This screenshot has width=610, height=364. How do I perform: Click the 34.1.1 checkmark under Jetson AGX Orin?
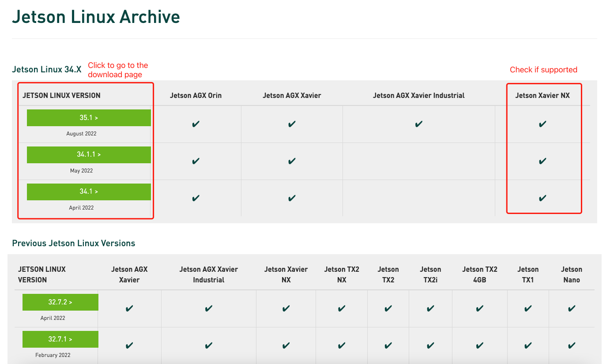tap(196, 161)
